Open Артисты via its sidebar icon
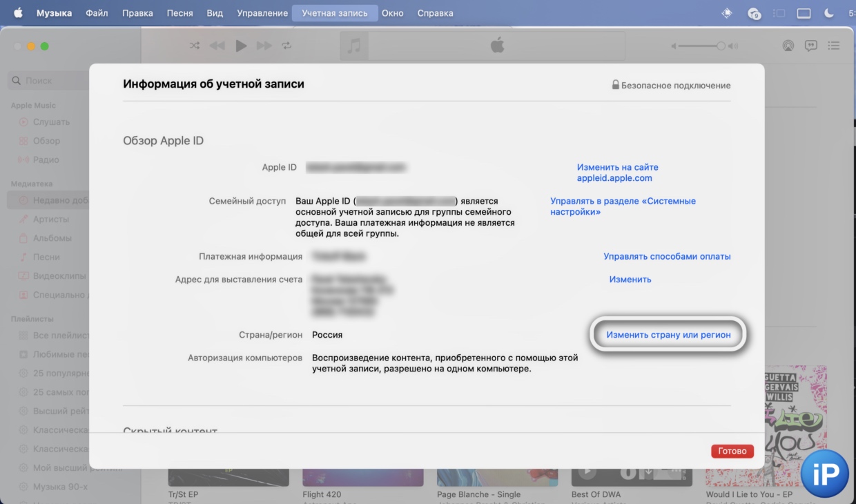856x504 pixels. pos(23,219)
